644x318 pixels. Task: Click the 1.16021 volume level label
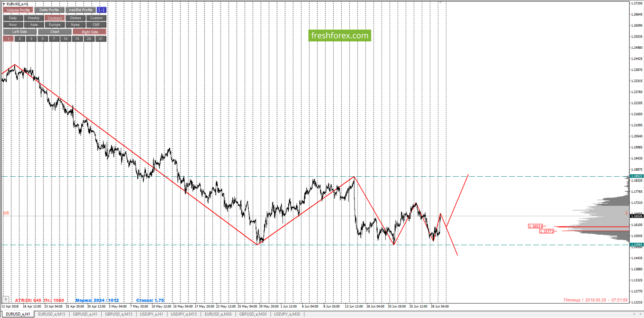click(536, 226)
